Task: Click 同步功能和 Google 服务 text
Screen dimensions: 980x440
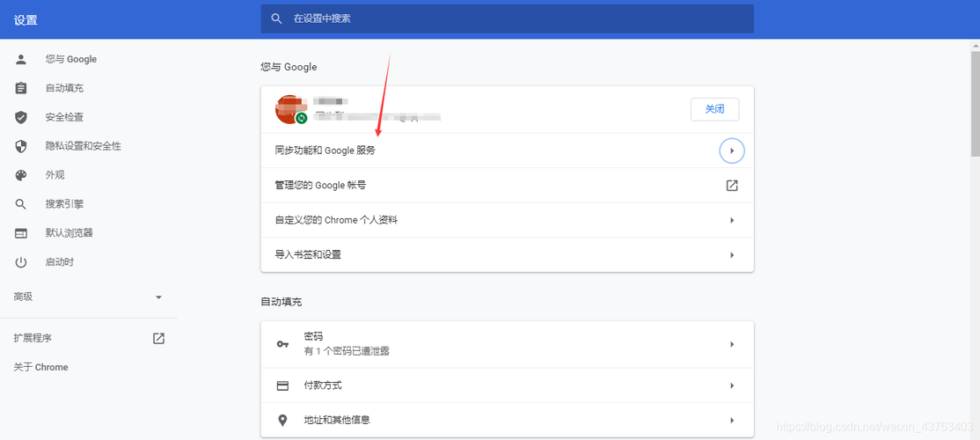Action: pyautogui.click(x=325, y=150)
